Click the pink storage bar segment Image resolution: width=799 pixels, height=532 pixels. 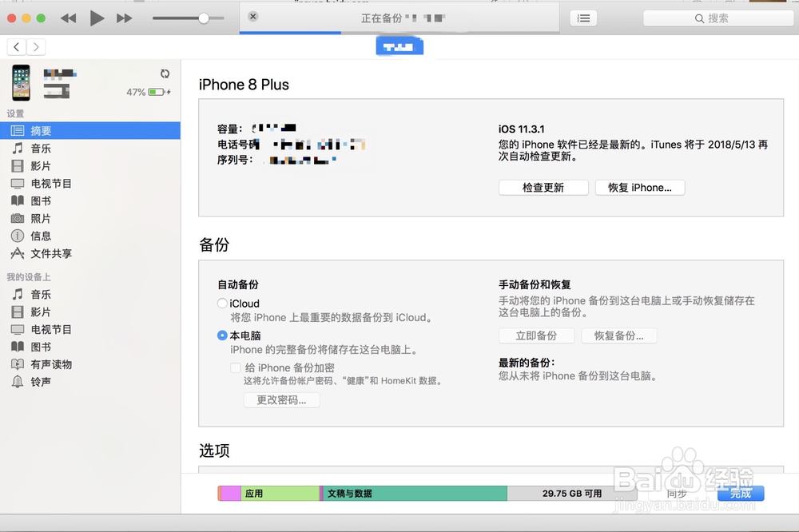pos(231,494)
